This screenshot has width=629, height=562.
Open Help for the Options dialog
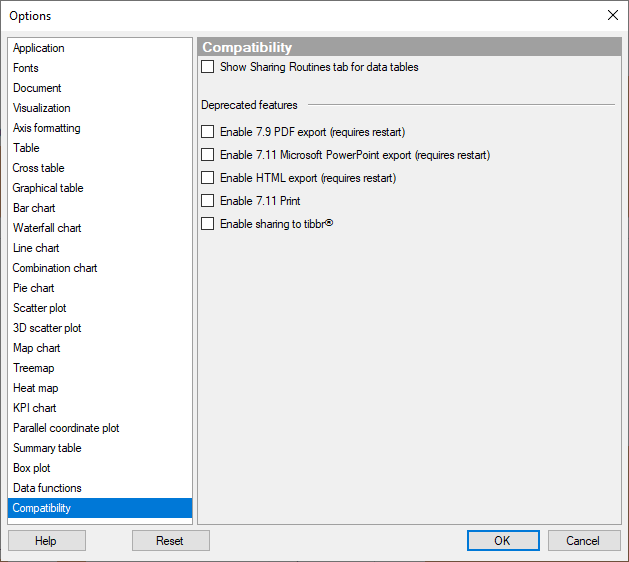tap(46, 540)
